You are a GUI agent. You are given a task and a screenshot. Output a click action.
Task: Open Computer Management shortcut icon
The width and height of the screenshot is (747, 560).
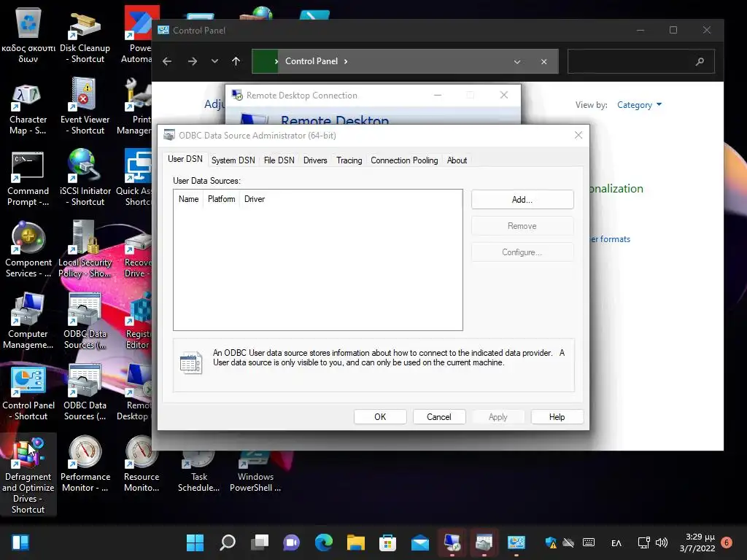[28, 322]
